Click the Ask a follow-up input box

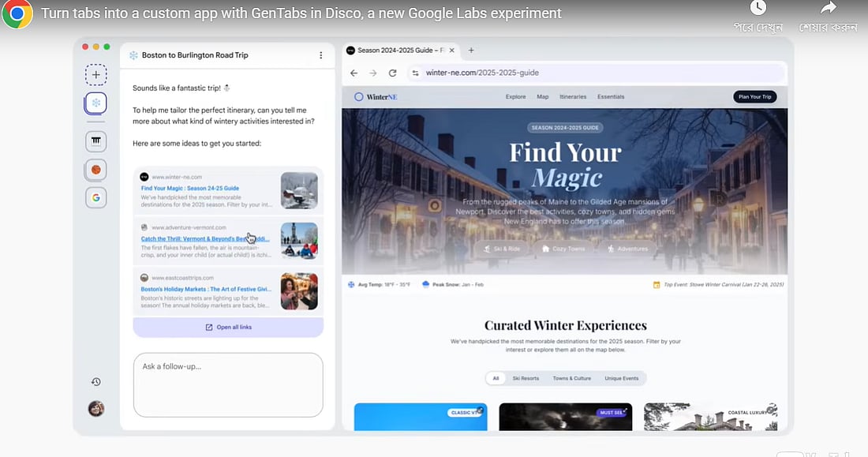pos(228,384)
